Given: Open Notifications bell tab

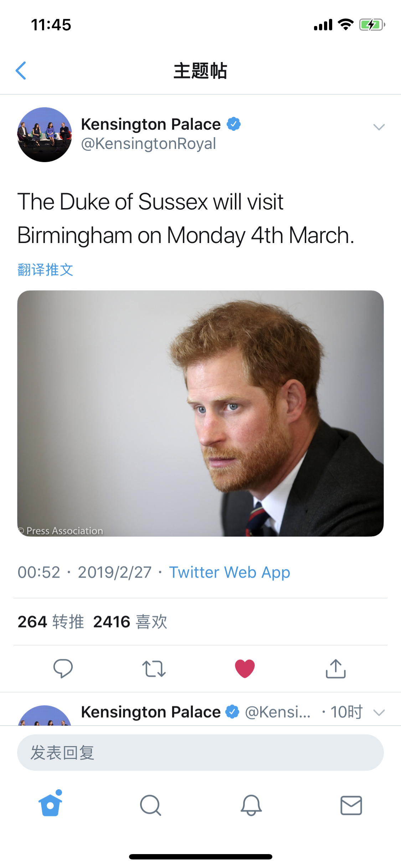Looking at the screenshot, I should point(251,805).
